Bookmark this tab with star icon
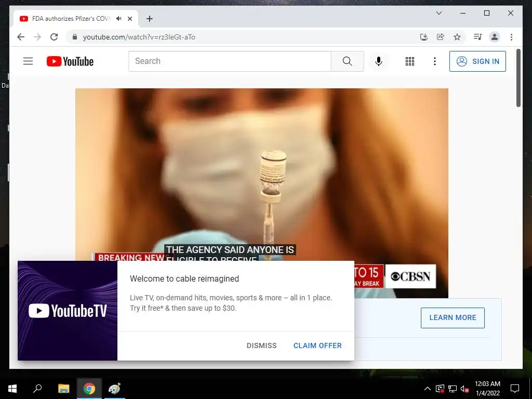Image resolution: width=532 pixels, height=399 pixels. pos(457,37)
